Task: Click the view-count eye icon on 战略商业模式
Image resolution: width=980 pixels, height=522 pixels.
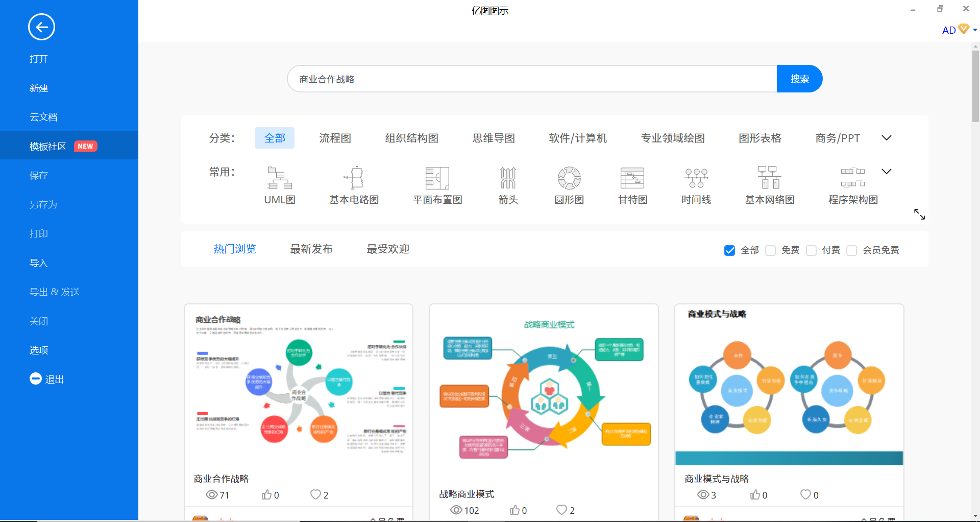Action: tap(456, 510)
